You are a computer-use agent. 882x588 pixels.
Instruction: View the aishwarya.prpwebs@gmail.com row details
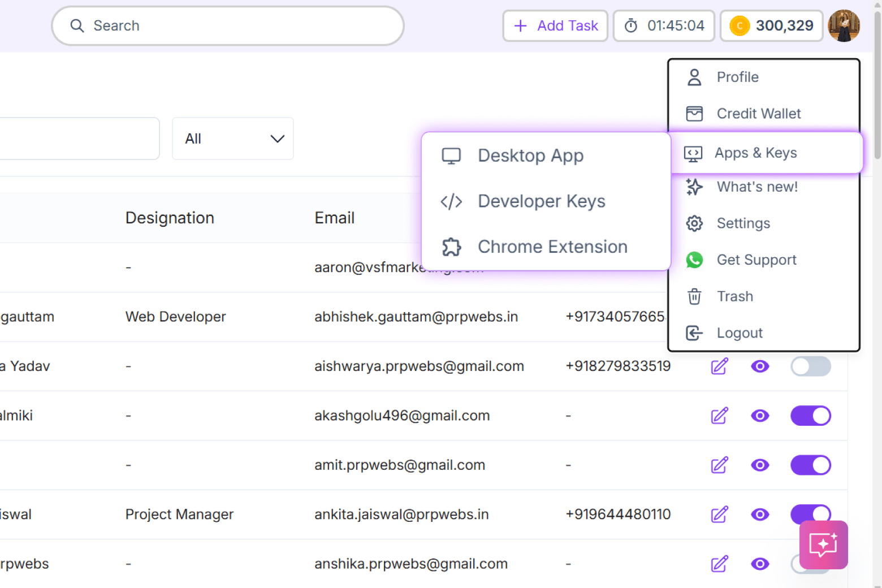click(760, 366)
